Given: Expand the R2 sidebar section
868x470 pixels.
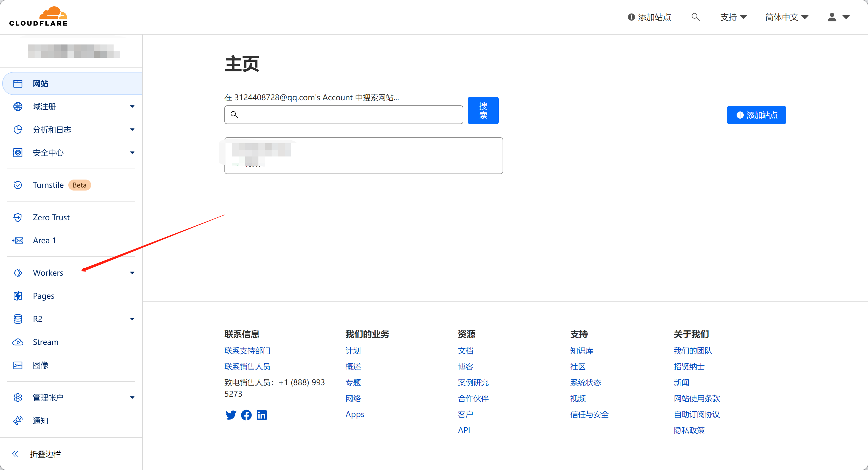Looking at the screenshot, I should point(132,319).
